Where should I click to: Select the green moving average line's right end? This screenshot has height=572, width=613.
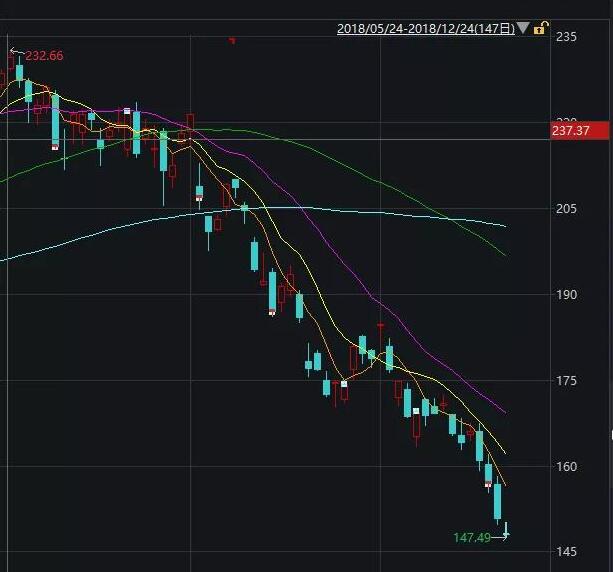click(504, 254)
